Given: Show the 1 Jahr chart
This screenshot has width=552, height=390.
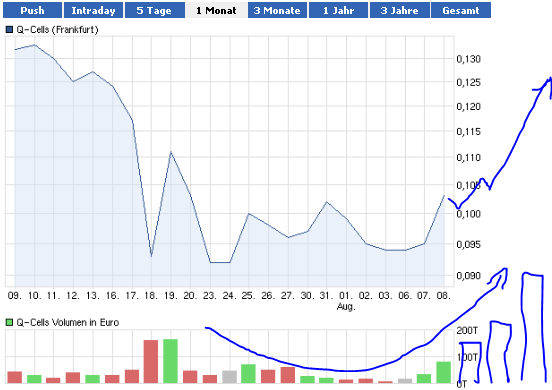Looking at the screenshot, I should 338,10.
